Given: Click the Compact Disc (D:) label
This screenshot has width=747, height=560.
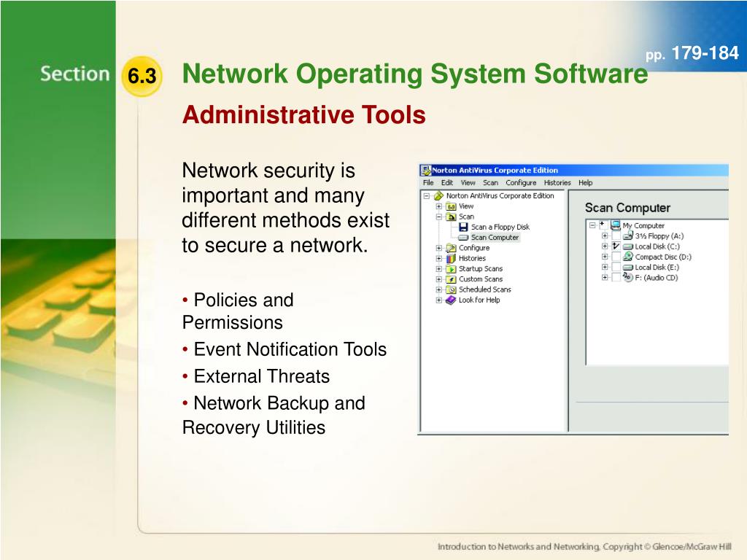Looking at the screenshot, I should (663, 257).
